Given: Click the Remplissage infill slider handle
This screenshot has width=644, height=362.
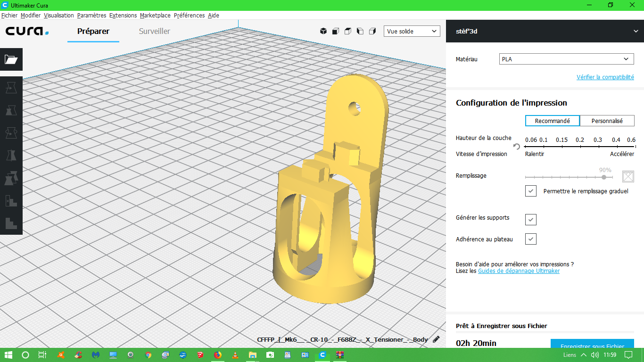Looking at the screenshot, I should click(604, 177).
